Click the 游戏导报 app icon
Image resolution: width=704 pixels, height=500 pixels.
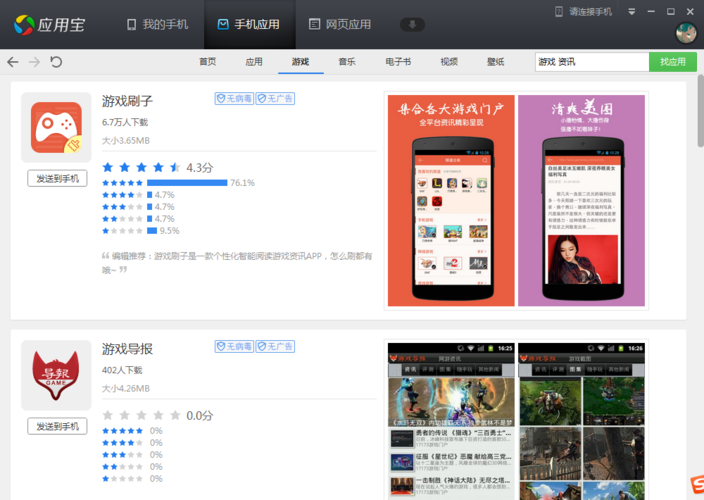coord(56,374)
